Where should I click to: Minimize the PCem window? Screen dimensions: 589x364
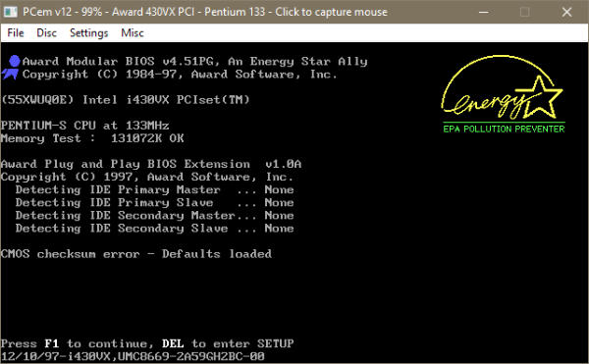[483, 12]
